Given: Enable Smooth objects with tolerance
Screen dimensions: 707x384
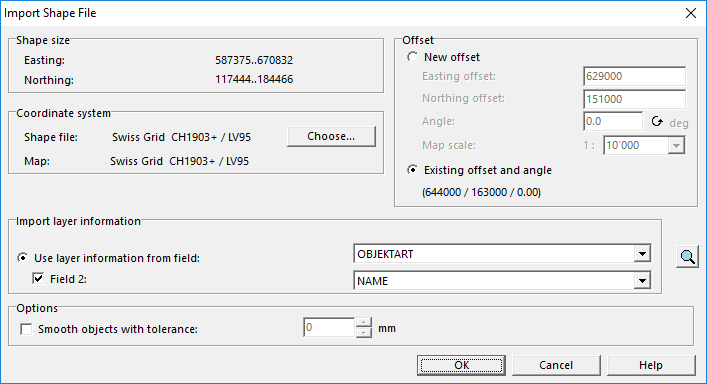Looking at the screenshot, I should tap(26, 329).
